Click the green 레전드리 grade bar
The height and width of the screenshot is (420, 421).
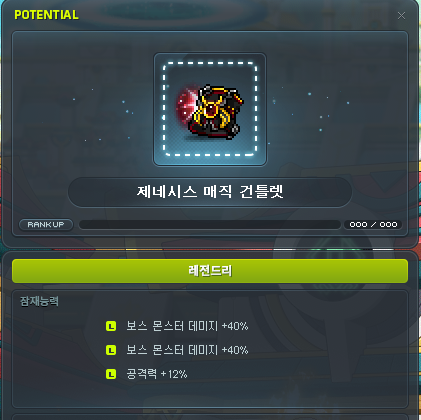coord(210,271)
